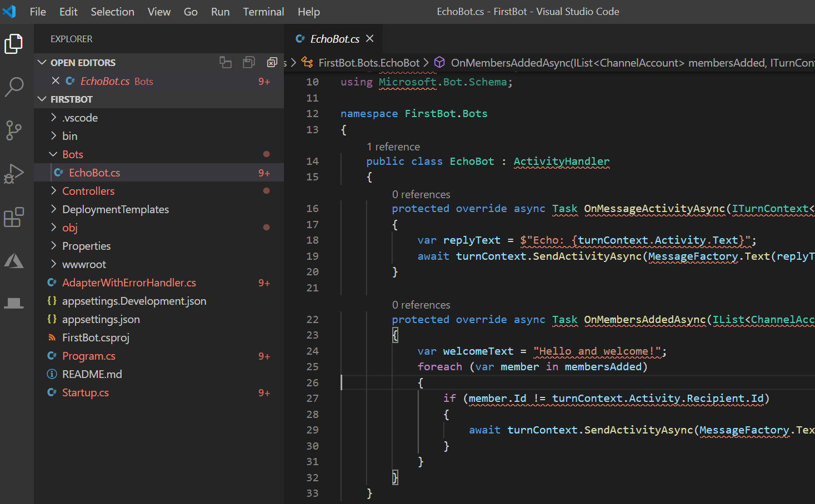Click the JSON icon beside appsettings.Development.json

pos(52,301)
